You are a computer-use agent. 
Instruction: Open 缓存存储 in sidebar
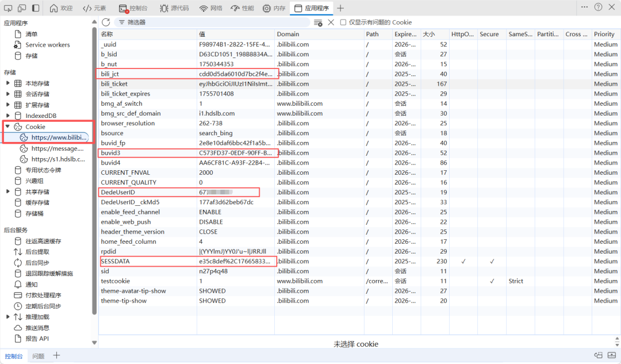(37, 202)
